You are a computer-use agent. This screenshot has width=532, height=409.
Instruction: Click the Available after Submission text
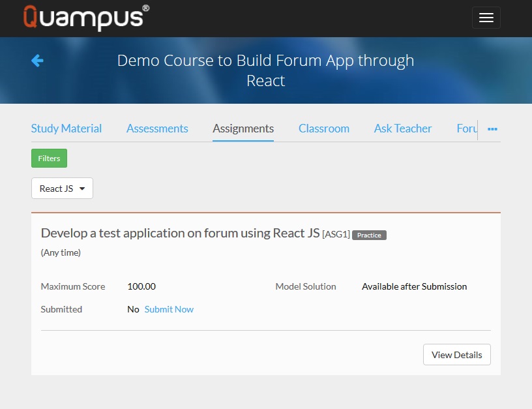click(x=414, y=286)
